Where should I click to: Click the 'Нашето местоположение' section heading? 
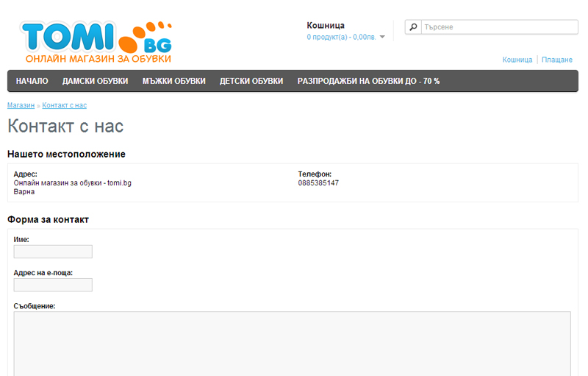[x=66, y=155]
